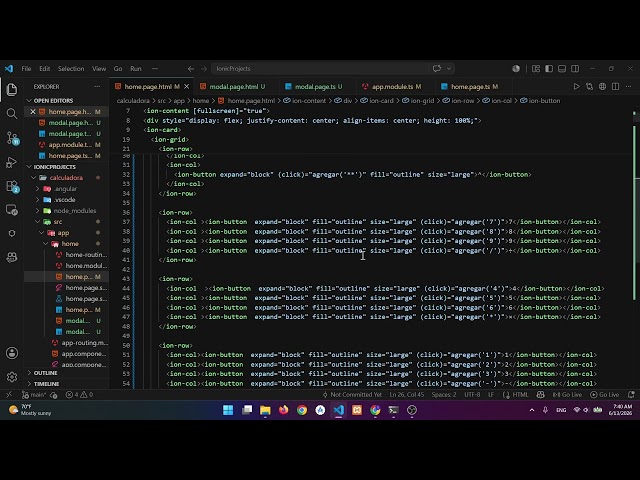Open Firefox from the taskbar
This screenshot has height=480, width=640.
(283, 410)
